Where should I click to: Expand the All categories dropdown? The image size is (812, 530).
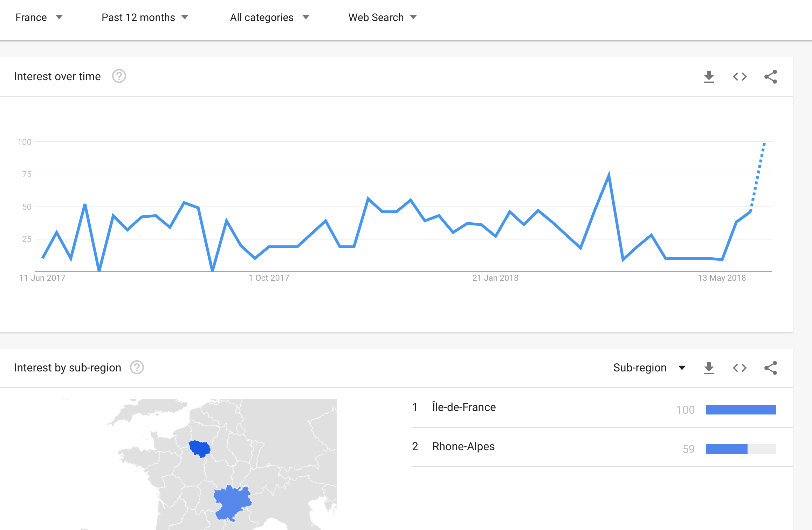pyautogui.click(x=269, y=17)
